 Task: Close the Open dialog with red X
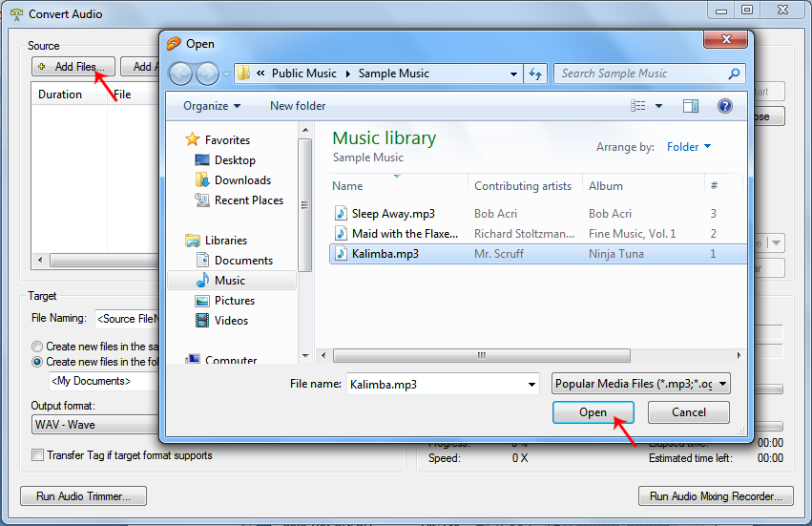coord(725,39)
